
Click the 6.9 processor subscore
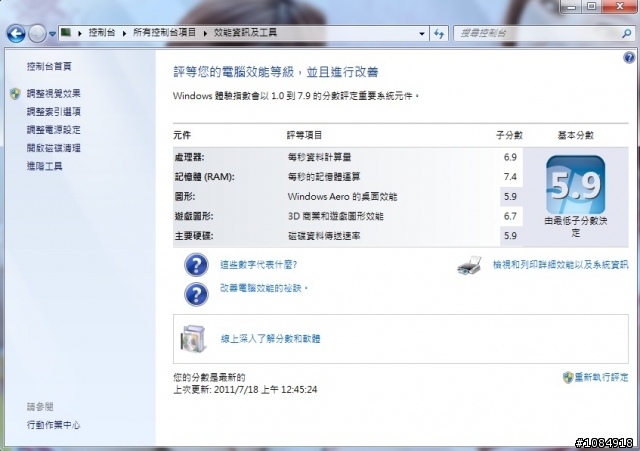click(510, 157)
